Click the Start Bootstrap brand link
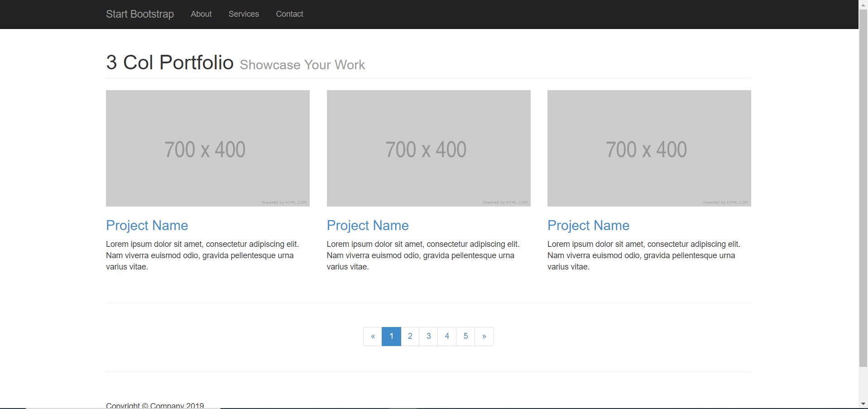 (x=139, y=14)
